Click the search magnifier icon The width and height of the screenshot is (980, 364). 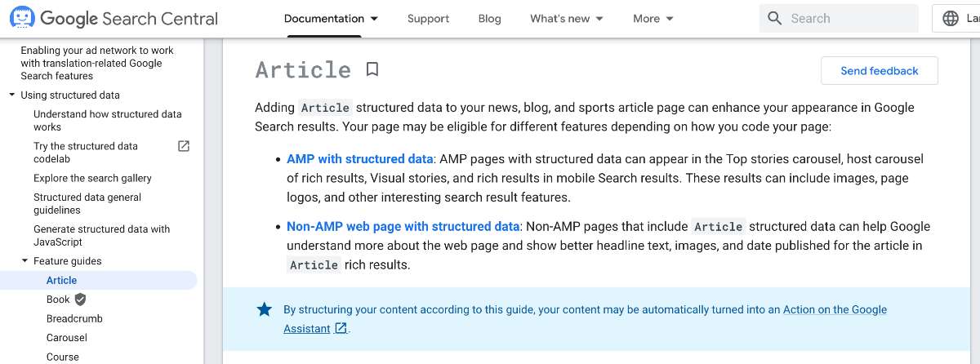point(775,18)
